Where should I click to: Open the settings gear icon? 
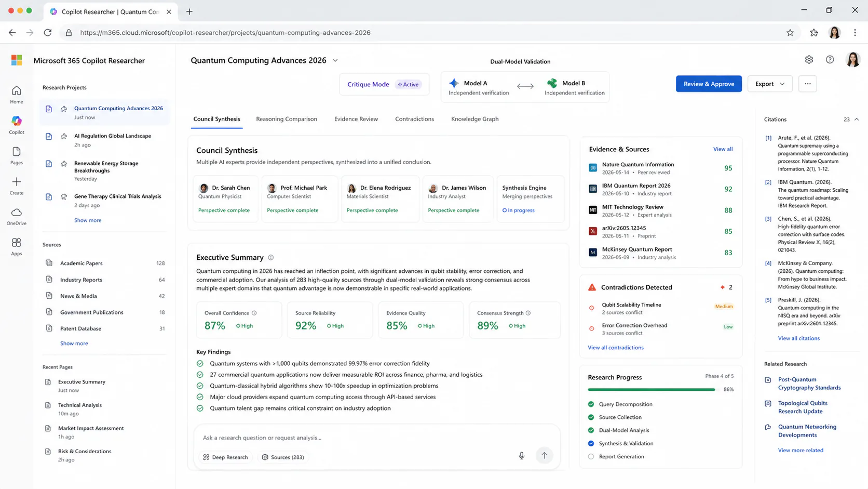coord(809,60)
